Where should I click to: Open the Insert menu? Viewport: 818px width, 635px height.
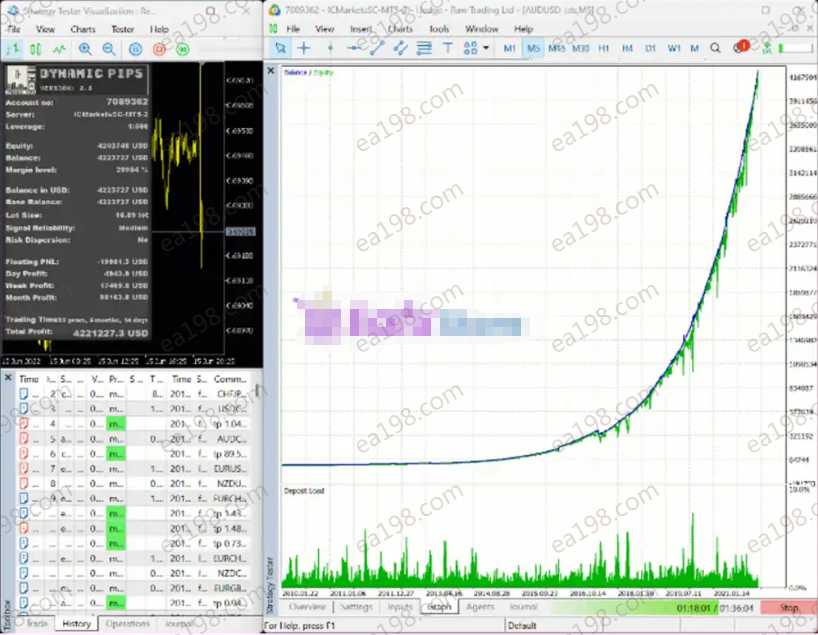tap(361, 29)
